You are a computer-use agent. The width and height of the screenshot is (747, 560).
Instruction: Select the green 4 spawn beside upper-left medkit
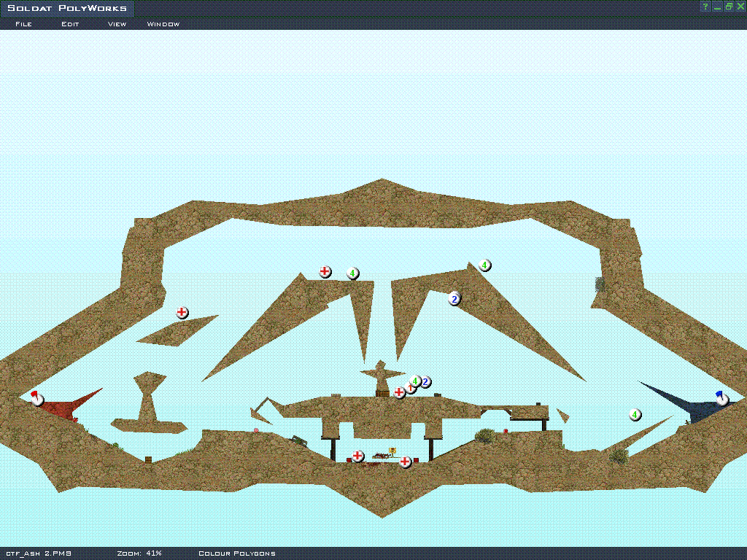[x=353, y=273]
